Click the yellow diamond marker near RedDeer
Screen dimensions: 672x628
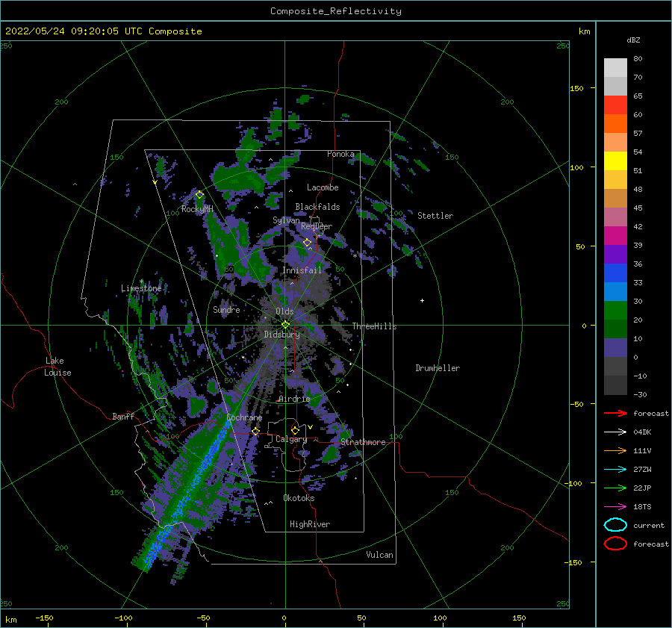pyautogui.click(x=307, y=243)
